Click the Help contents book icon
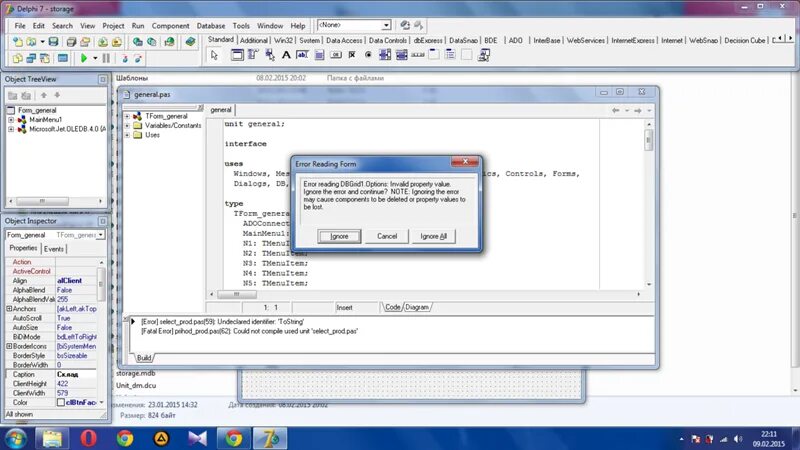The image size is (800, 450). click(190, 42)
